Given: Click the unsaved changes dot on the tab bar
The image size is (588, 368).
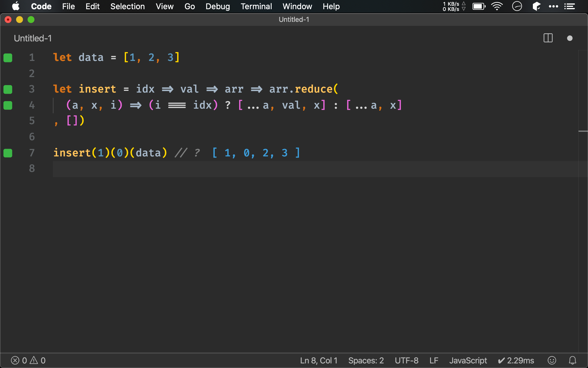Looking at the screenshot, I should [570, 38].
